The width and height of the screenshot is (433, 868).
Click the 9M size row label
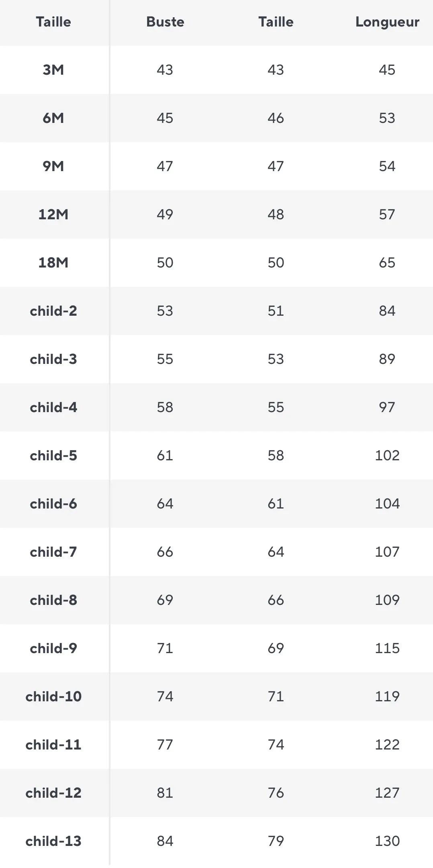pyautogui.click(x=53, y=166)
